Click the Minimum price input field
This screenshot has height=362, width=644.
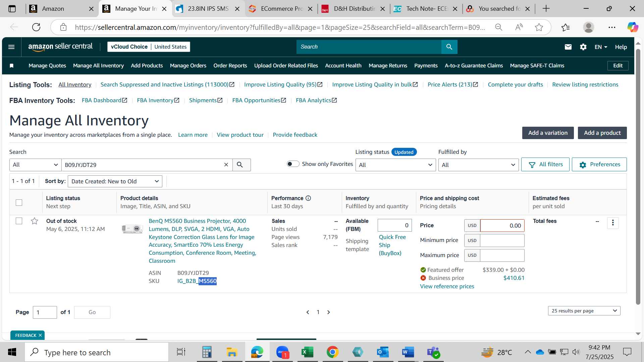pyautogui.click(x=502, y=240)
